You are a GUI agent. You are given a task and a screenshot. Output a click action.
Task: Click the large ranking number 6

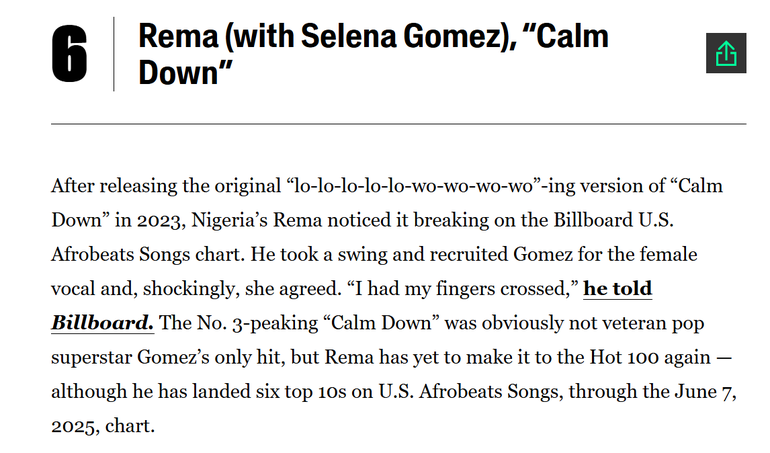point(69,56)
